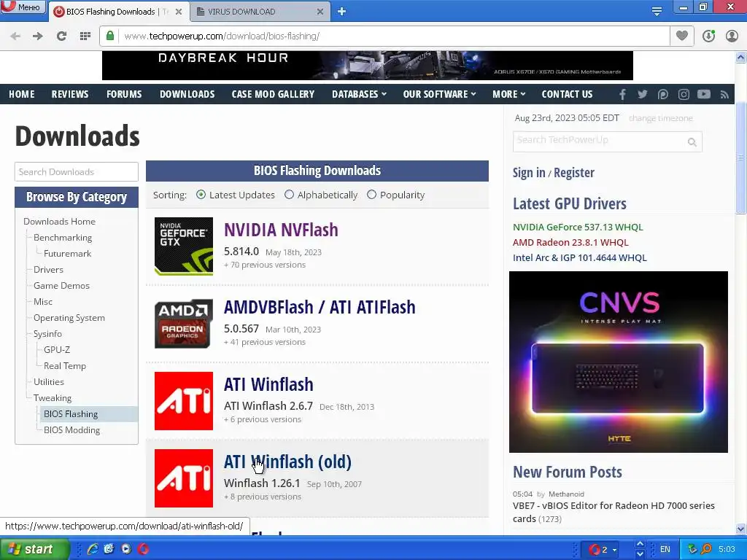Open TechPowerUp YouTube icon
Viewport: 747px width, 560px height.
pyautogui.click(x=704, y=94)
